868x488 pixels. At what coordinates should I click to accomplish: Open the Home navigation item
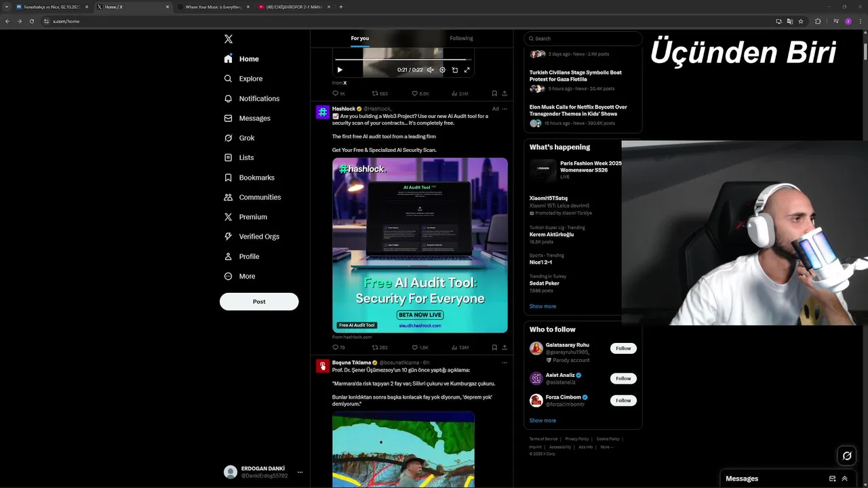pos(241,59)
